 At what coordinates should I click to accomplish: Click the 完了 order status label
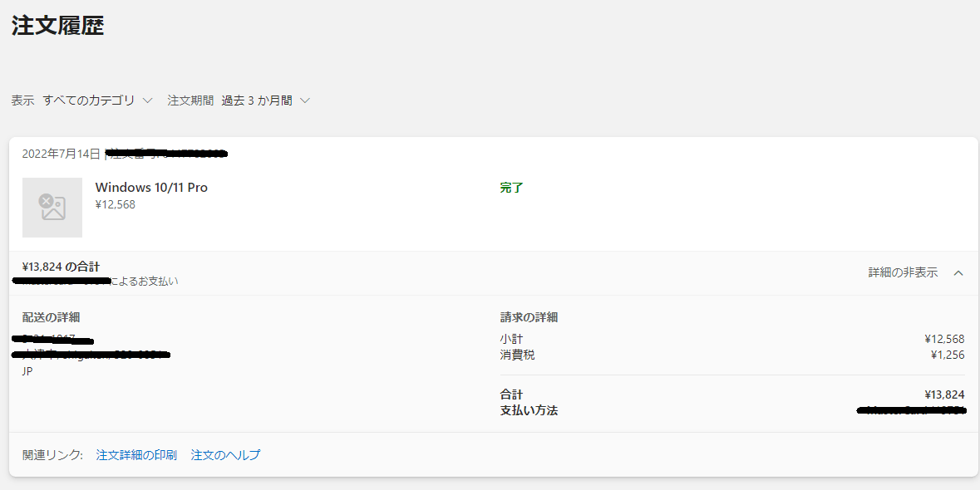point(511,187)
